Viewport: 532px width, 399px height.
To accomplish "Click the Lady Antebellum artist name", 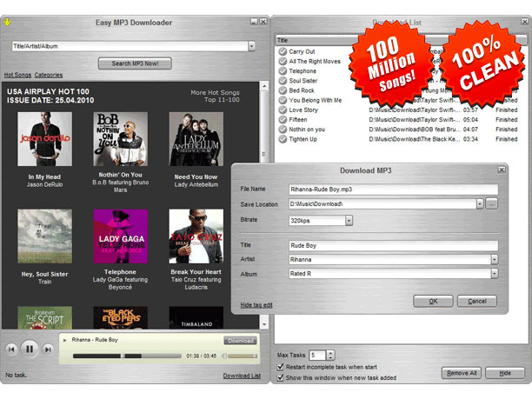I will [x=196, y=184].
